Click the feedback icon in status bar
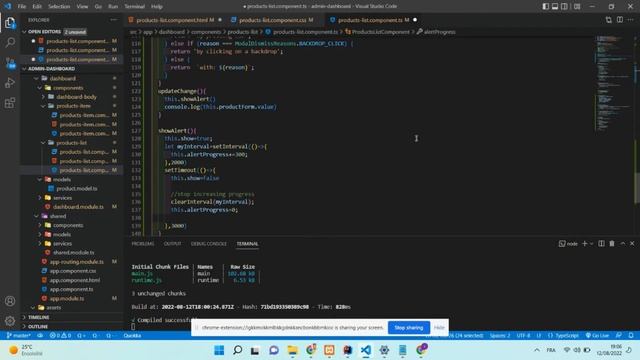 tap(619, 336)
